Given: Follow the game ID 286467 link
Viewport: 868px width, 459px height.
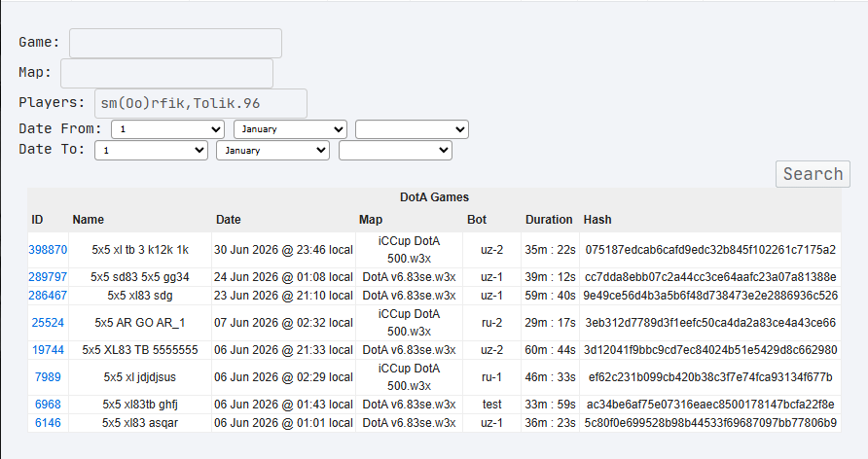Looking at the screenshot, I should click(x=48, y=296).
